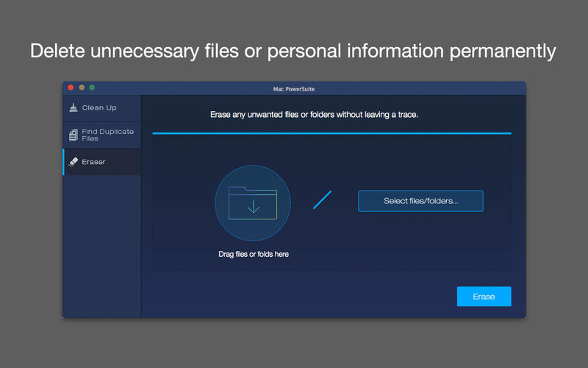Close the Mac PowerSuite window
This screenshot has width=588, height=368.
(71, 88)
